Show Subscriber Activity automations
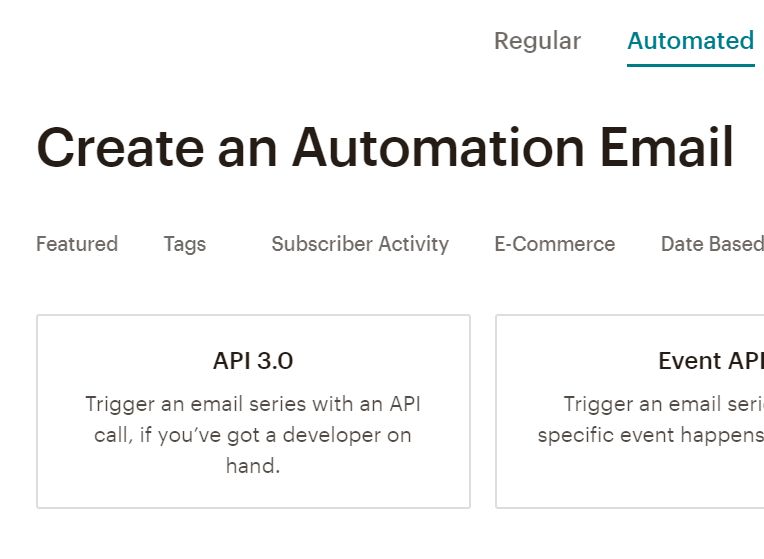The height and width of the screenshot is (559, 764). 360,244
